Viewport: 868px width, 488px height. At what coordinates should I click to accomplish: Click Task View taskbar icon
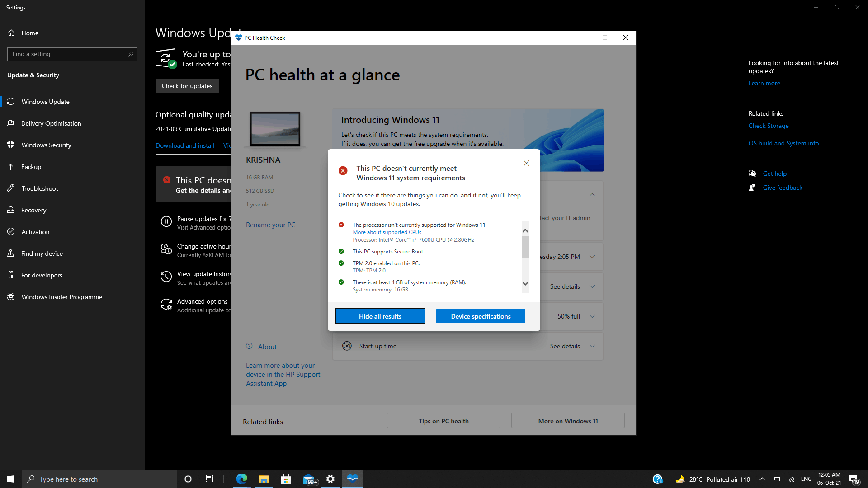[x=209, y=479]
